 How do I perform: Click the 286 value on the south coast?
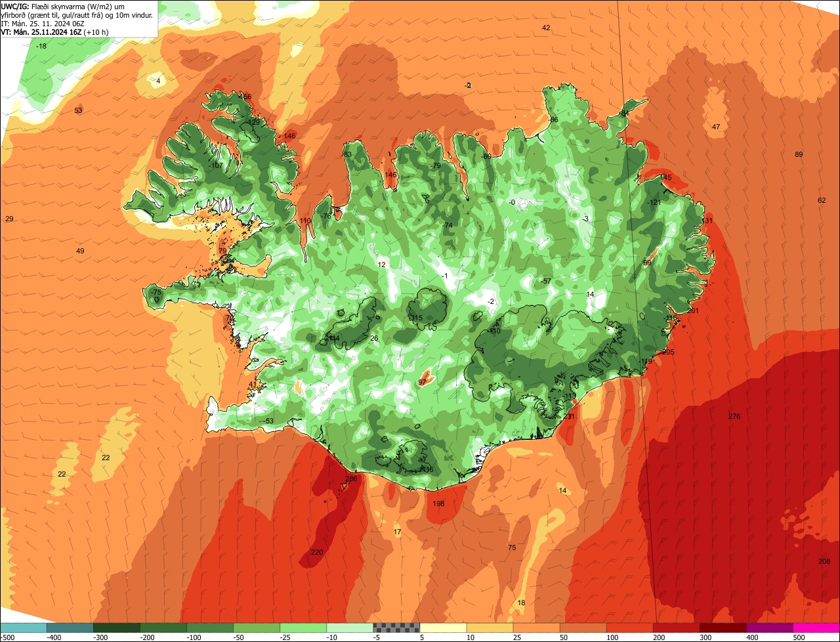(351, 479)
